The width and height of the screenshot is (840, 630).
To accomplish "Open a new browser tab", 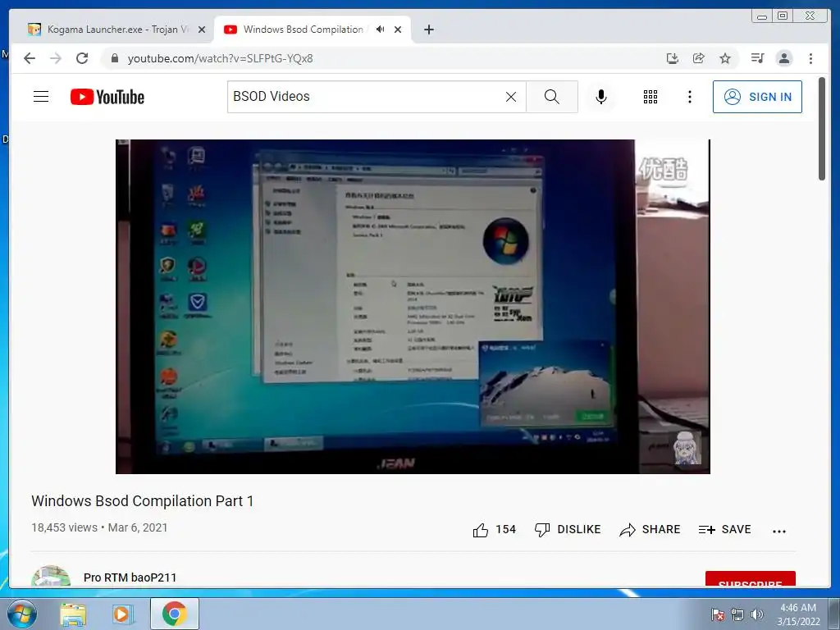I will click(x=428, y=30).
